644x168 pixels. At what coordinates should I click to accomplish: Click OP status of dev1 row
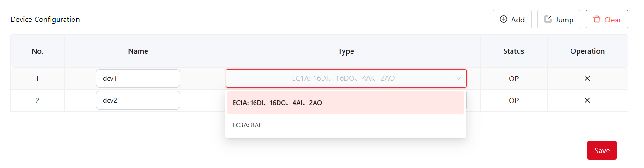click(514, 78)
